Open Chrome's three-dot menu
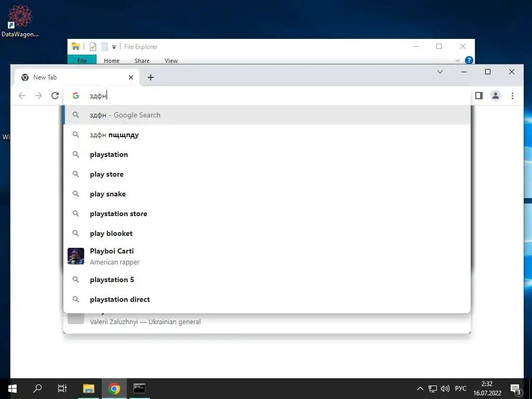532x399 pixels. [x=512, y=96]
